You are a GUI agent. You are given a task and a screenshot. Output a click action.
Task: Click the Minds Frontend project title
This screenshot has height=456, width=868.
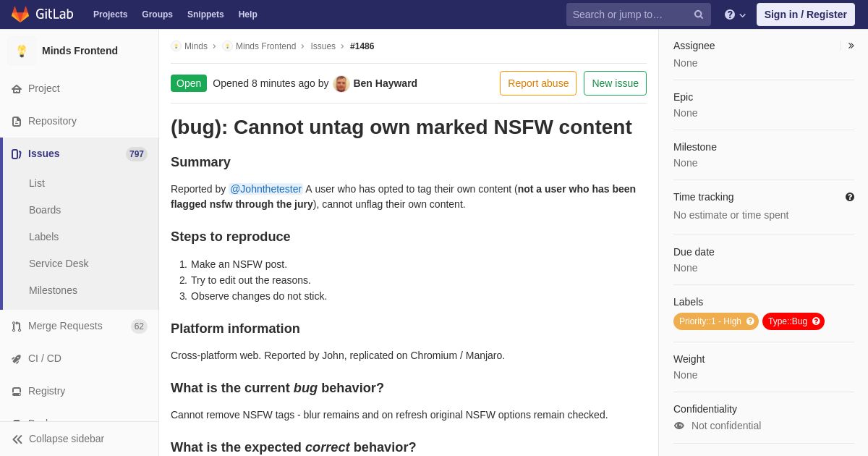pyautogui.click(x=80, y=51)
